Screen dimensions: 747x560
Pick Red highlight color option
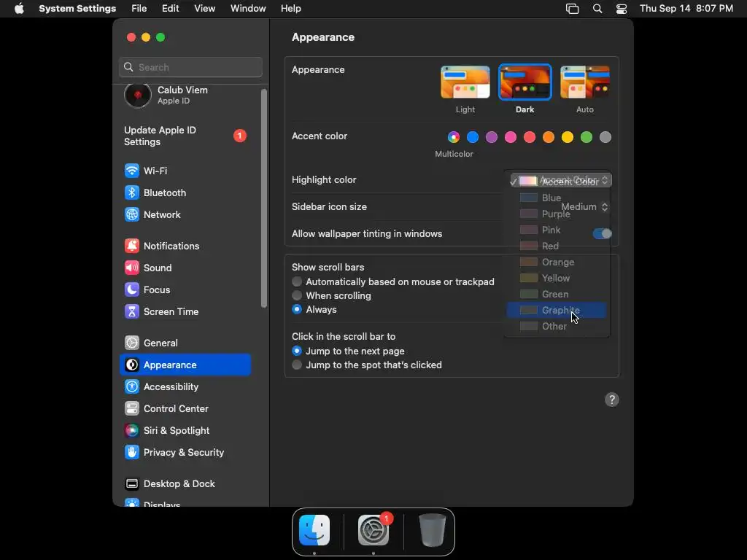click(x=557, y=246)
